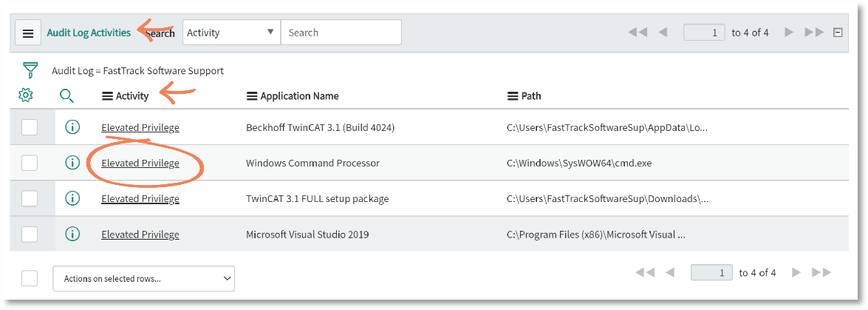Open the Application Name column menu
Viewport: 868px width, 310px height.
(x=252, y=96)
